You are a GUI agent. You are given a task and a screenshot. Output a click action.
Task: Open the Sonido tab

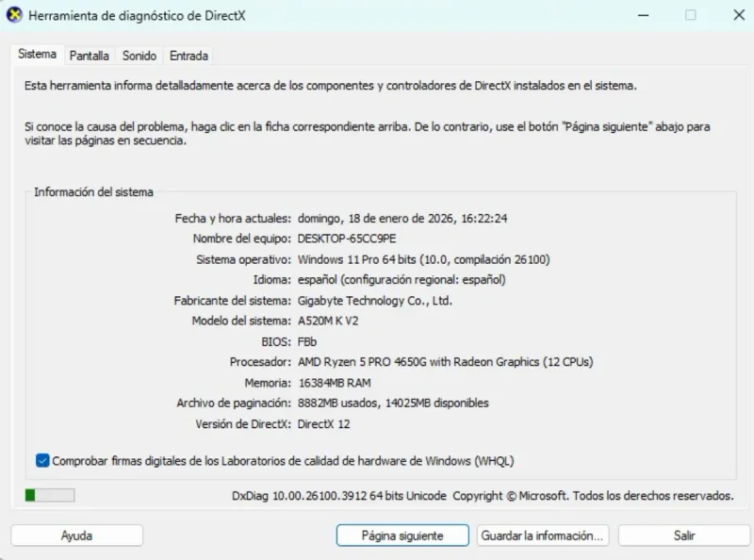click(139, 56)
